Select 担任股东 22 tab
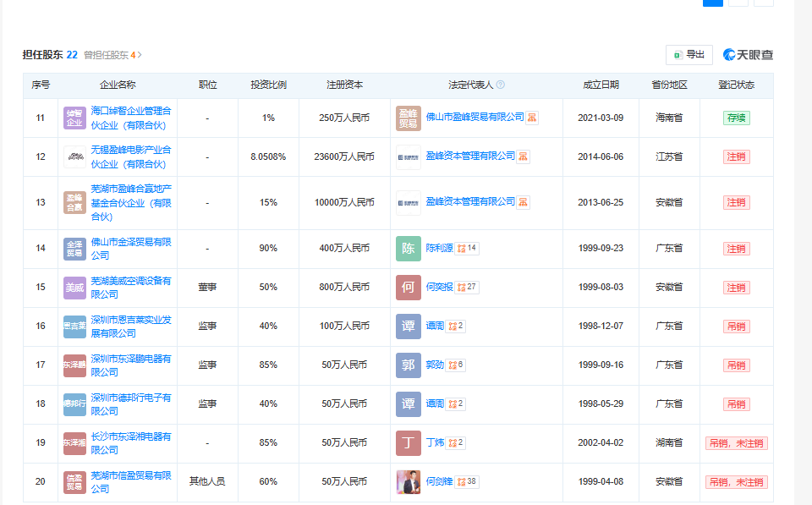 click(x=50, y=55)
